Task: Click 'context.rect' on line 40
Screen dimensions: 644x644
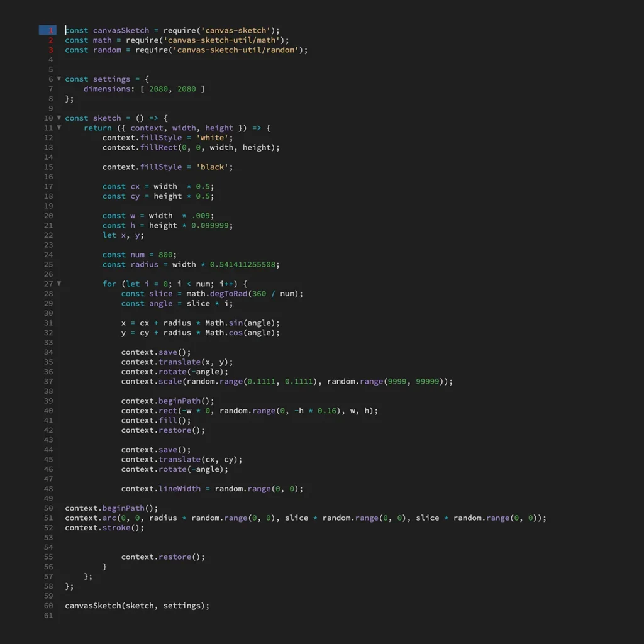Action: point(149,411)
